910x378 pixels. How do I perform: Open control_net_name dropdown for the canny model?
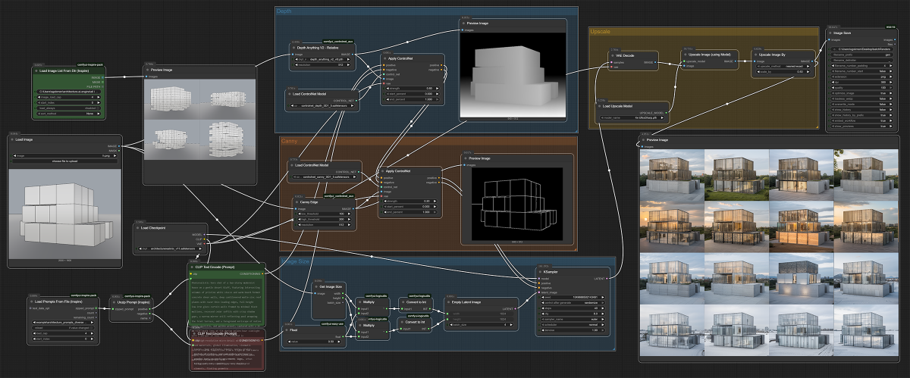pos(325,177)
